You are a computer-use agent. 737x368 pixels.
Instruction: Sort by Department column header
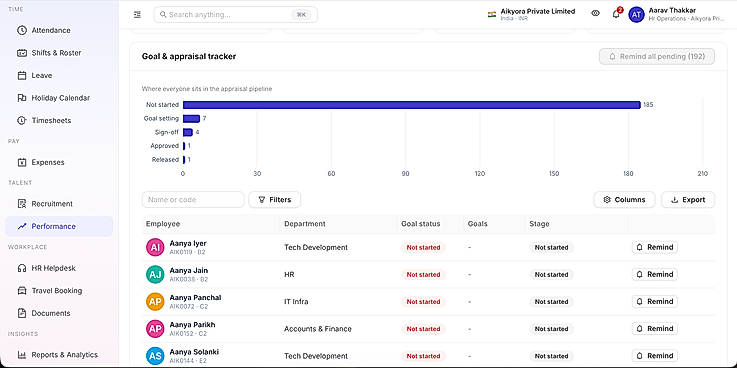point(305,224)
